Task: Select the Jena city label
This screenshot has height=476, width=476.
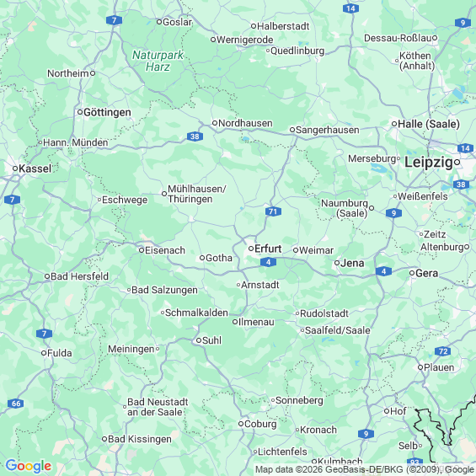Action: coord(352,263)
